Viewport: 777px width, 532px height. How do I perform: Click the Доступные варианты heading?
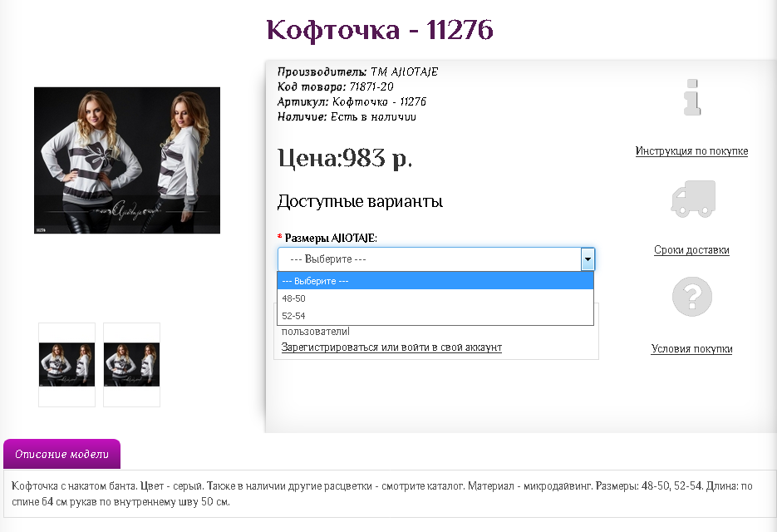click(360, 201)
